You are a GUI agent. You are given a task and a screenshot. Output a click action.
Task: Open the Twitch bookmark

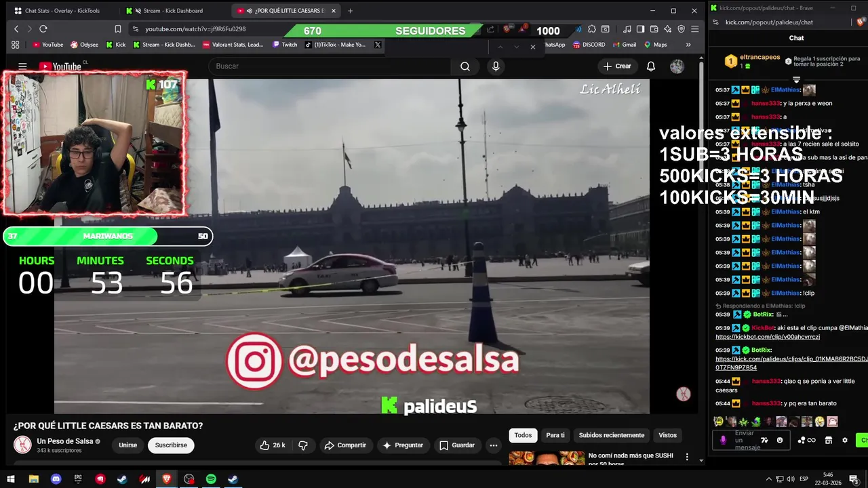click(285, 45)
